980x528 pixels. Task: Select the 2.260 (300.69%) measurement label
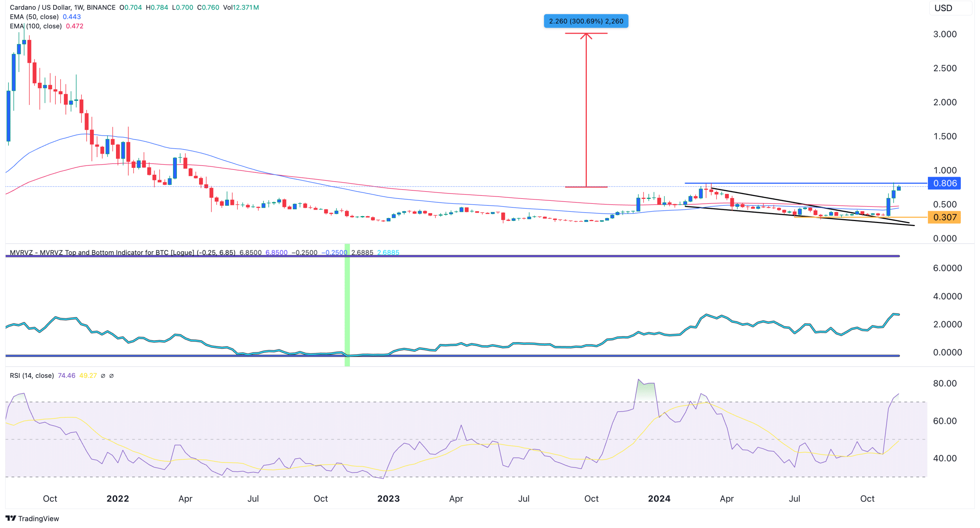point(586,21)
